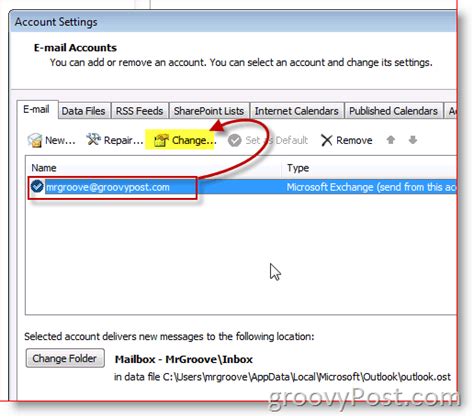This screenshot has height=418, width=474.
Task: Click the Remove X icon
Action: [x=327, y=140]
